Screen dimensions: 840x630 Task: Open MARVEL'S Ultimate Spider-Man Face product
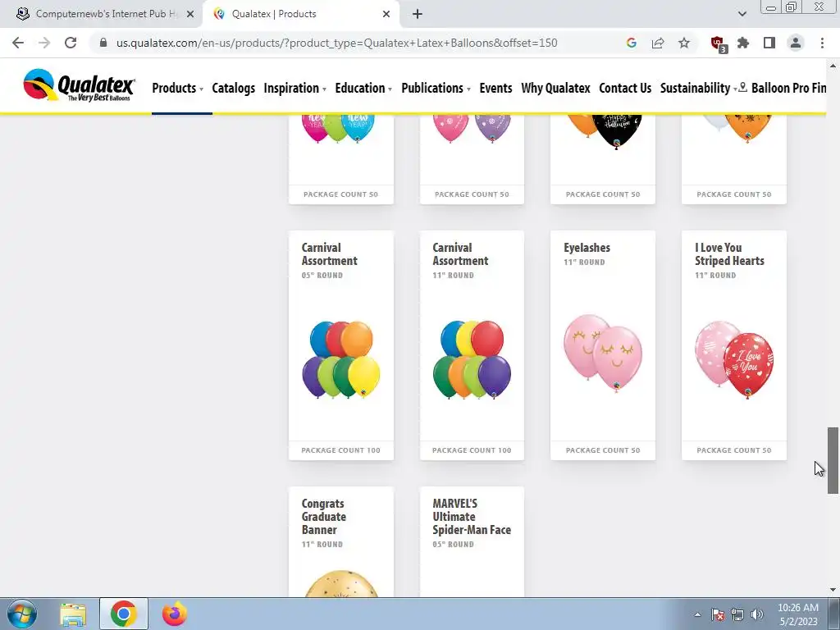coord(472,541)
